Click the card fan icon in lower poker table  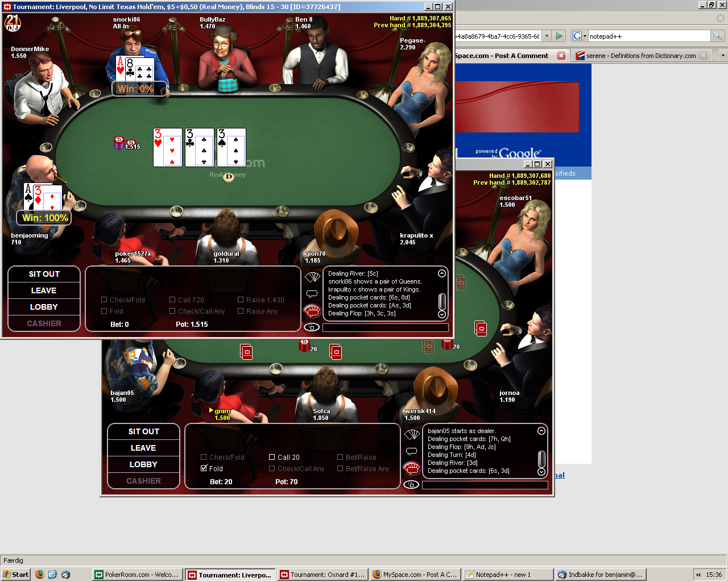412,435
